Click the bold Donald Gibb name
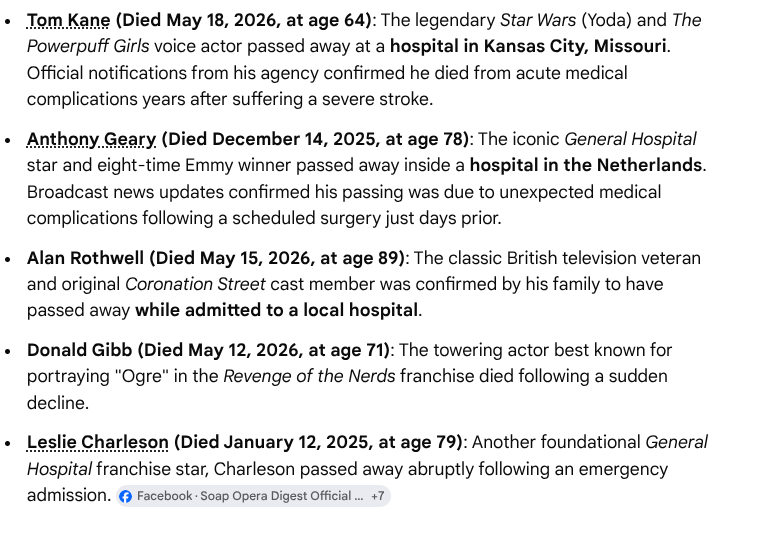Viewport: 776px width, 537px height. click(79, 350)
